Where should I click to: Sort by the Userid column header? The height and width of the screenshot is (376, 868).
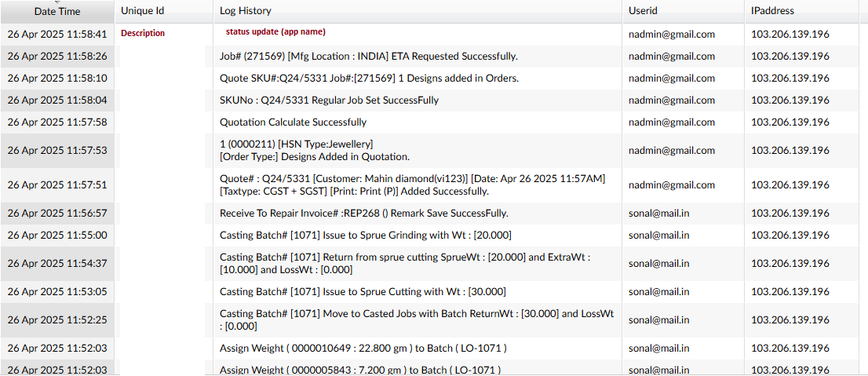coord(642,11)
